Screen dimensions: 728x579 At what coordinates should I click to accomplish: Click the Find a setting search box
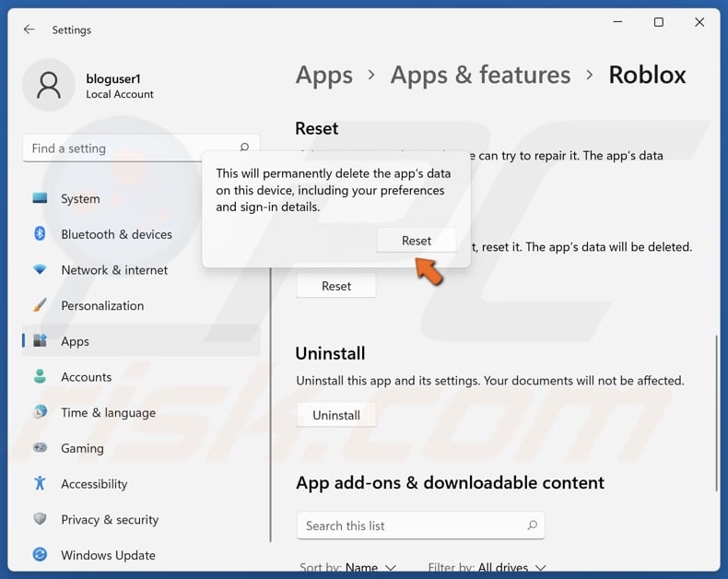coord(134,148)
